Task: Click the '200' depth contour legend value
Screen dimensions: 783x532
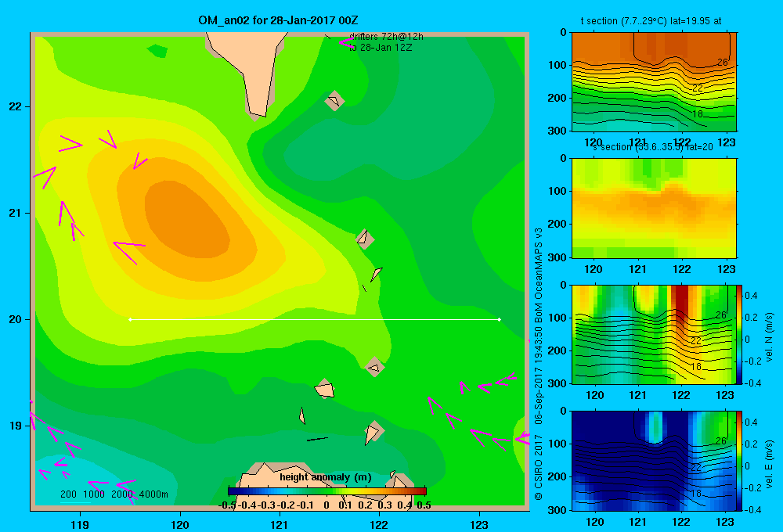Action: click(x=68, y=494)
